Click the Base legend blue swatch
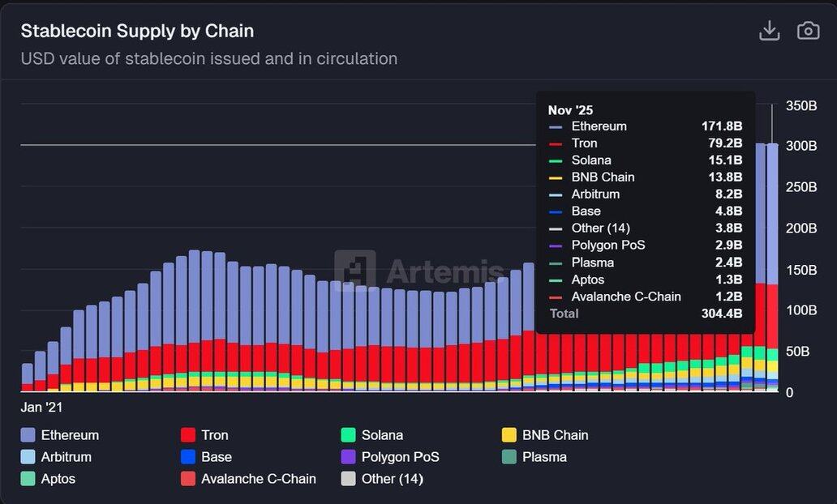 188,457
